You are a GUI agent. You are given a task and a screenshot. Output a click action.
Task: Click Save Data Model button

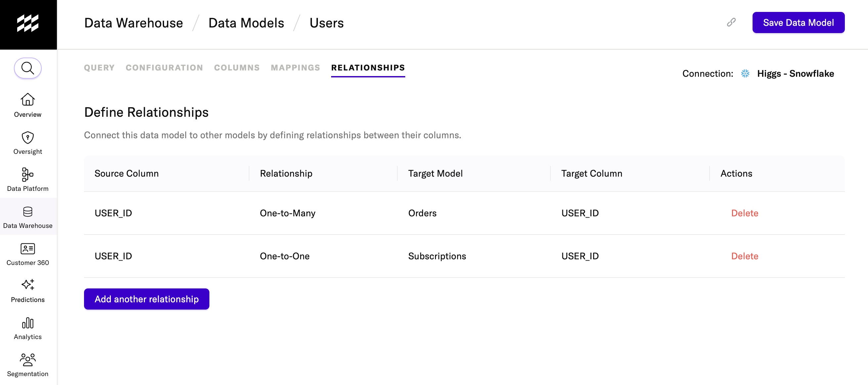coord(798,22)
